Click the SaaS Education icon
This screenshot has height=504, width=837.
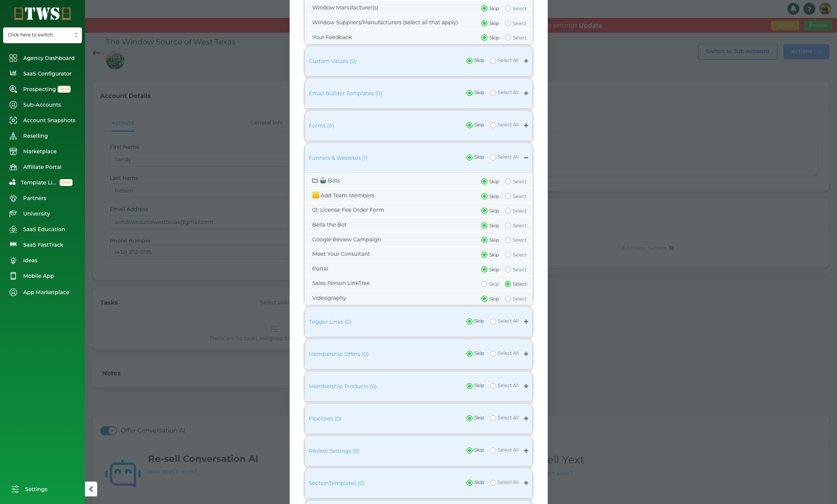13,229
